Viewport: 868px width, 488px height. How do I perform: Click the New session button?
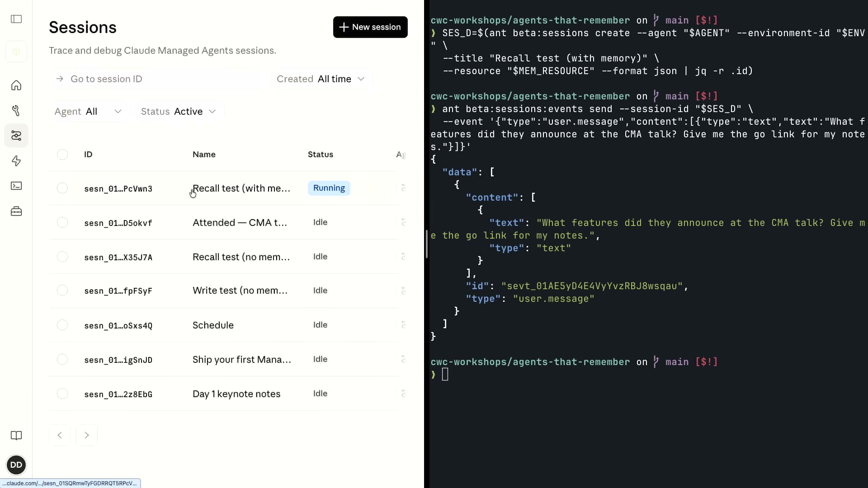click(x=370, y=27)
